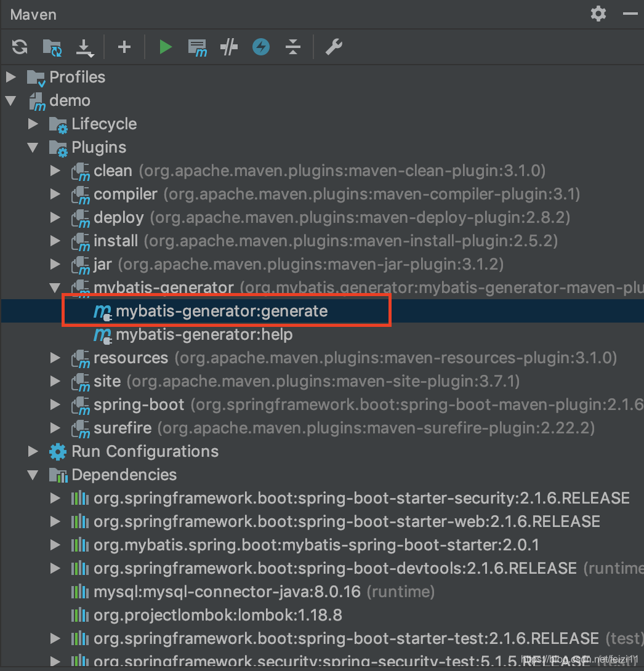Click the Profiles folder icon
This screenshot has width=644, height=671.
pos(36,78)
